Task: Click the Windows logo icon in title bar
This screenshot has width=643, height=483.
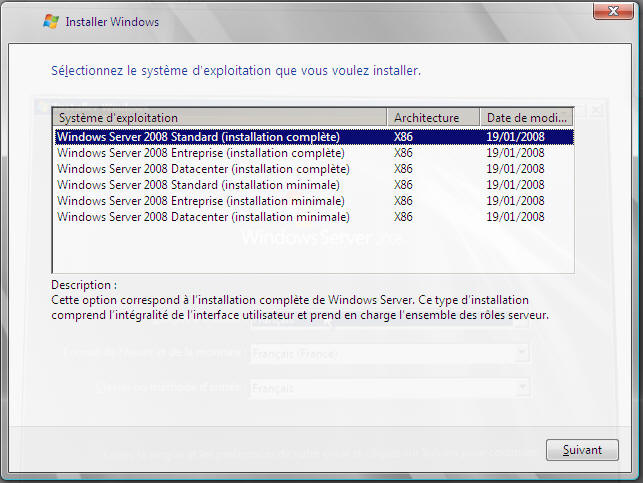Action: [x=50, y=21]
